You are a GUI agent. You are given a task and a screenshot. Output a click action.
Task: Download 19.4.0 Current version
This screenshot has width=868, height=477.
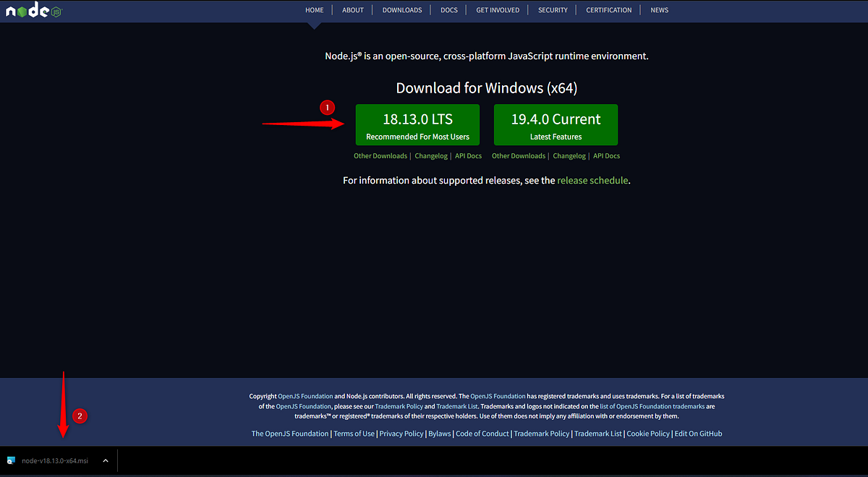coord(556,124)
